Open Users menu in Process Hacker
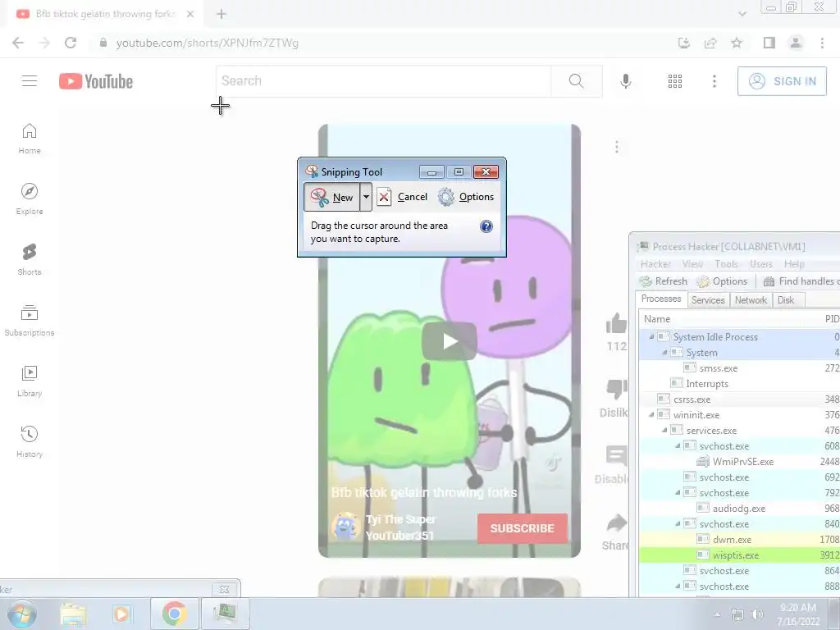This screenshot has width=840, height=630. (x=760, y=264)
